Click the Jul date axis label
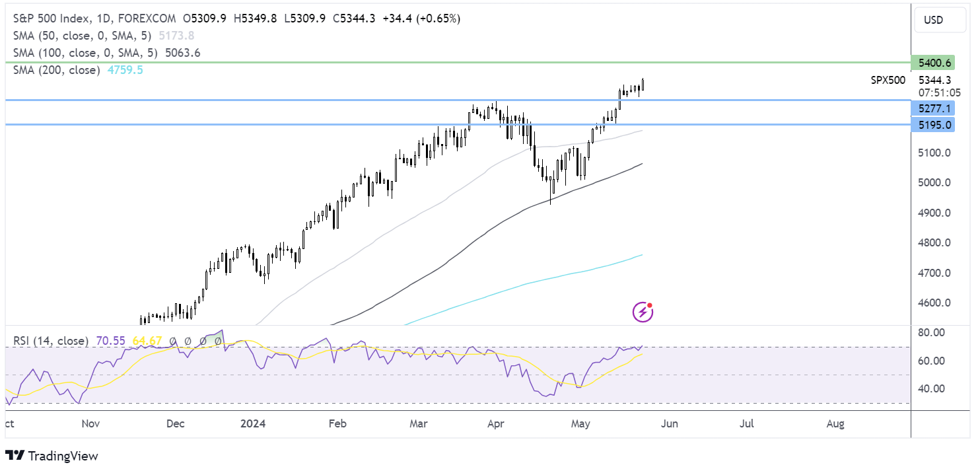This screenshot has height=473, width=980. (747, 423)
